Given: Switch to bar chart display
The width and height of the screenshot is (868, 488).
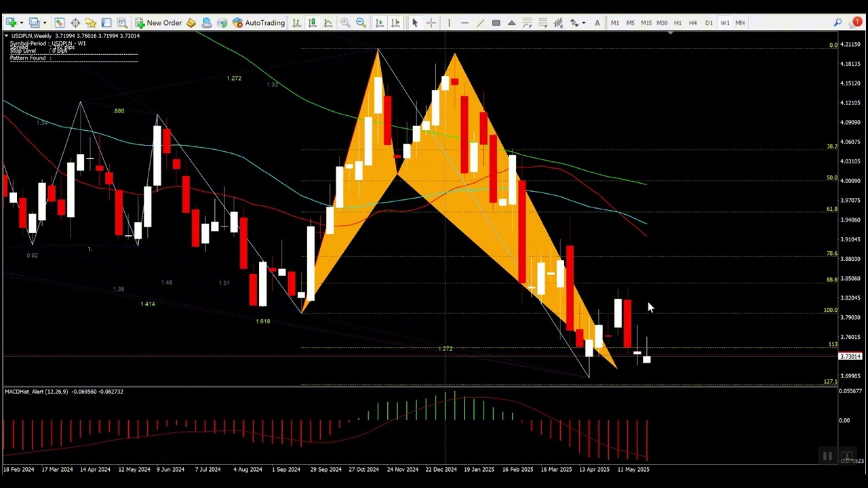Looking at the screenshot, I should tap(296, 23).
